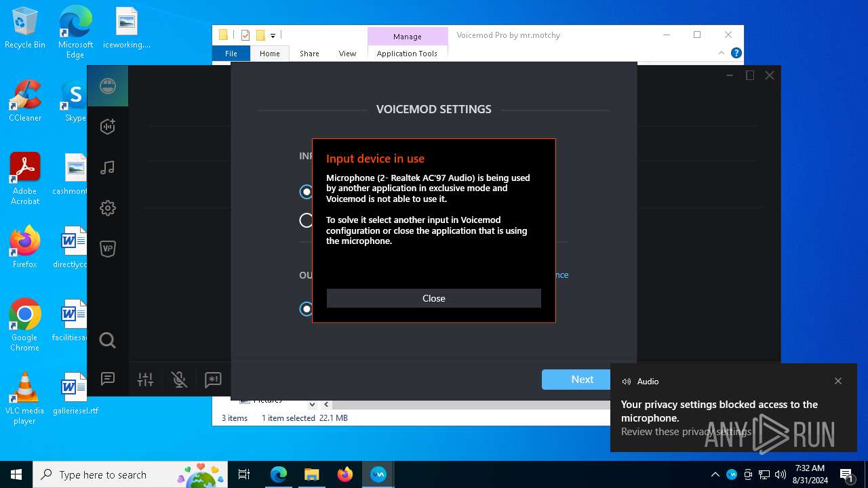This screenshot has height=488, width=868.
Task: Click the left scroll arrow of the Explorer horizontal scrollbar
Action: point(326,404)
